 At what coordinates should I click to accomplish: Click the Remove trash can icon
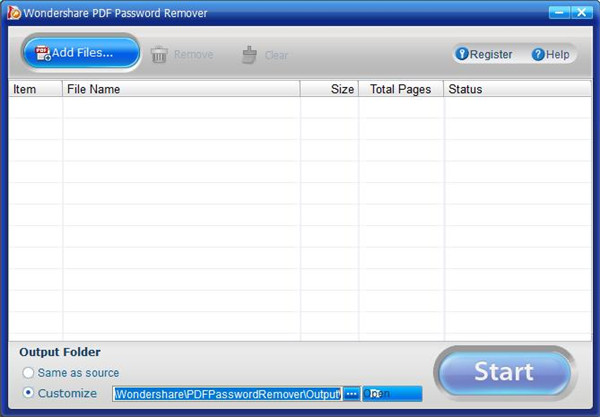[159, 55]
